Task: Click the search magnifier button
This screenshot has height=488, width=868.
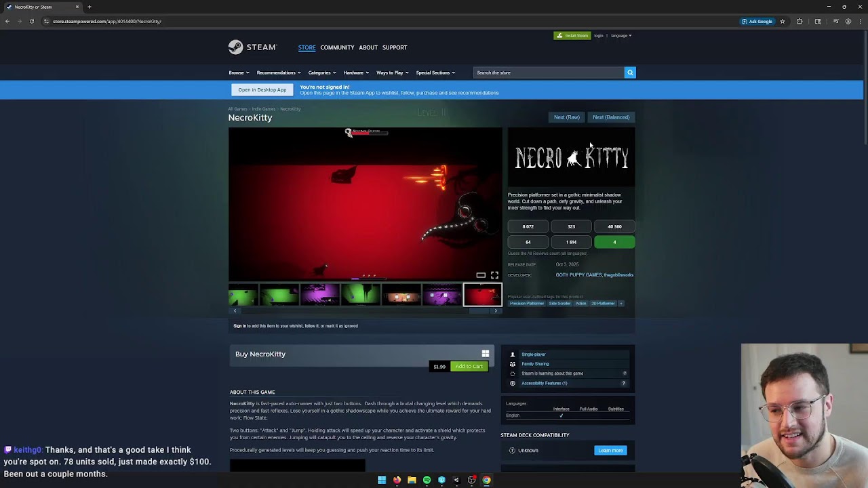Action: [x=630, y=73]
